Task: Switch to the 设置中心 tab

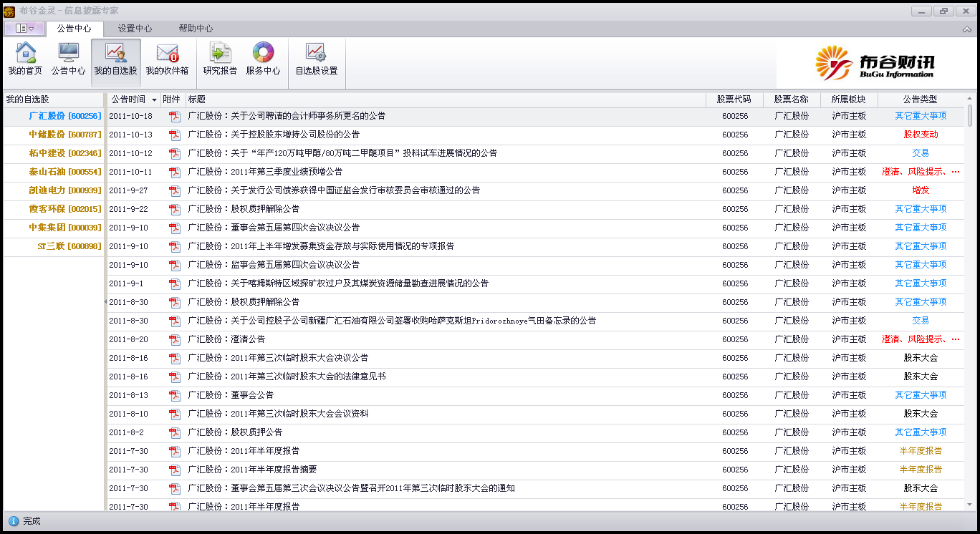Action: [x=135, y=29]
